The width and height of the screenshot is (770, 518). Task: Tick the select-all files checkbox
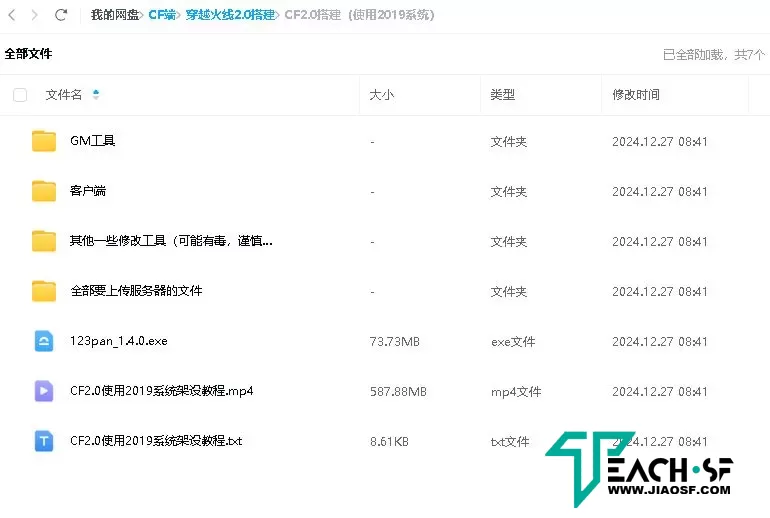point(20,95)
